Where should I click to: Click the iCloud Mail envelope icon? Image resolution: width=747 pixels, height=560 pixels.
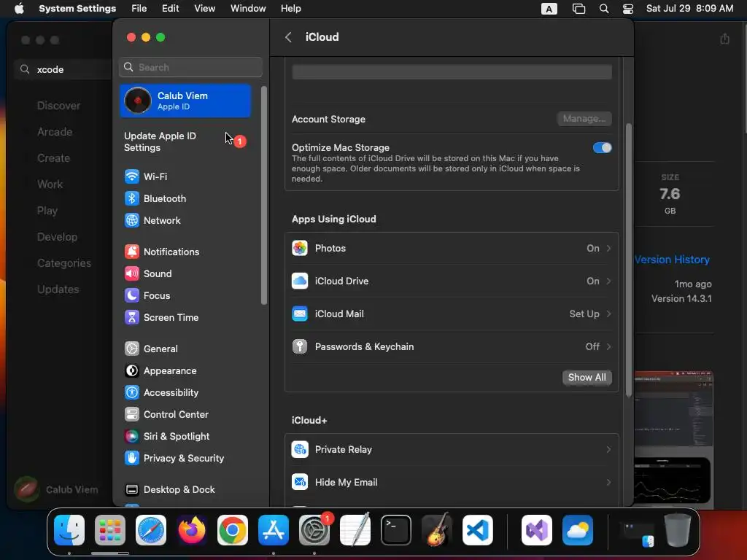(300, 314)
